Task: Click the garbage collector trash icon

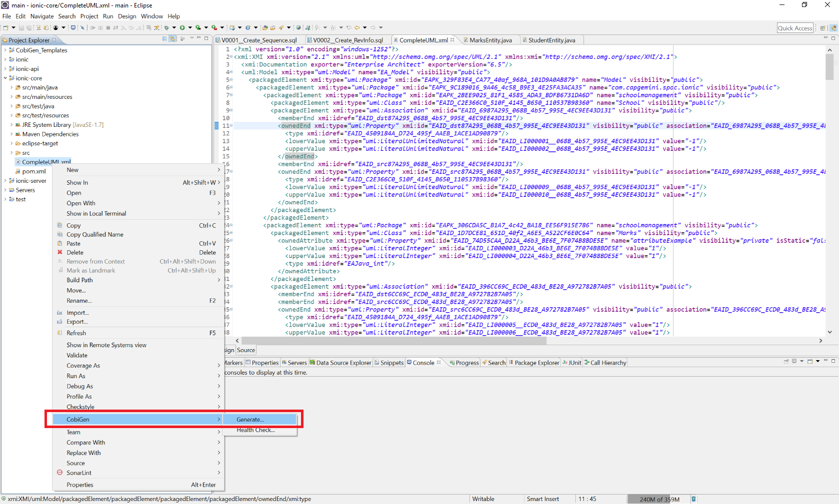Action: pyautogui.click(x=693, y=499)
